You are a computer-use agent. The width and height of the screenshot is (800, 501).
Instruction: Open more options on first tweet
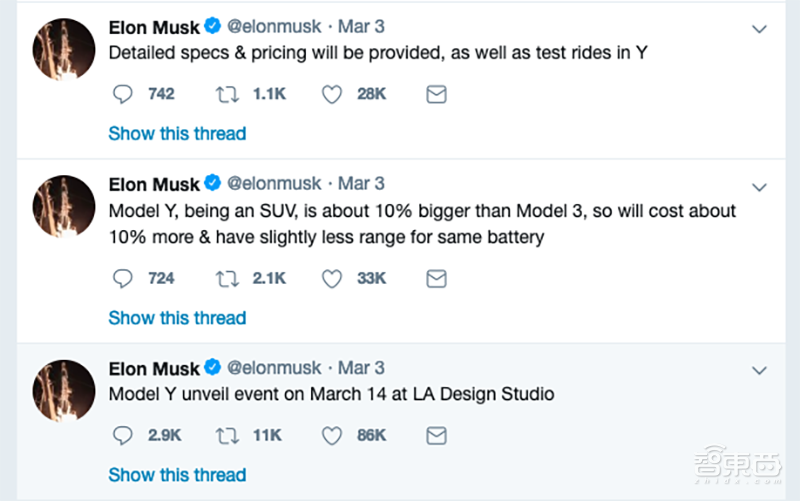pyautogui.click(x=759, y=30)
